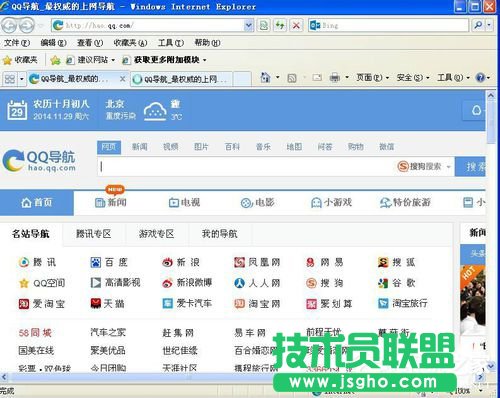This screenshot has width=500, height=398.
Task: Open the 电视 navigation tab
Action: tap(184, 202)
